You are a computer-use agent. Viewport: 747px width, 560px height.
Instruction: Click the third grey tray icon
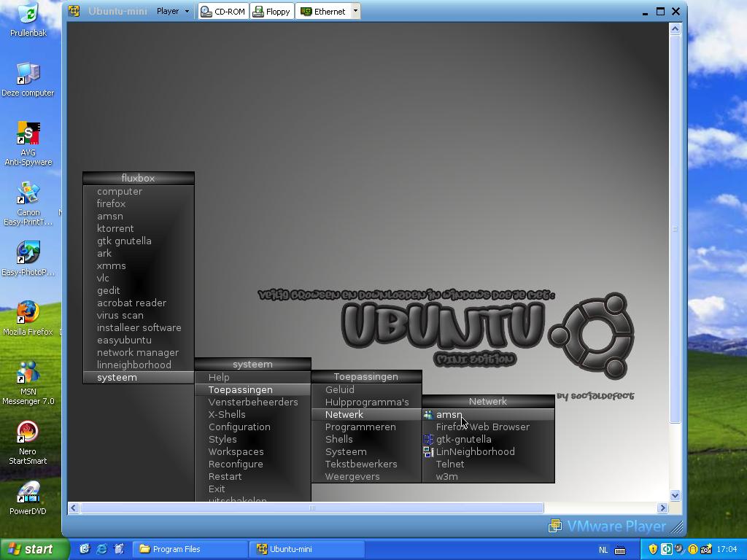(679, 550)
